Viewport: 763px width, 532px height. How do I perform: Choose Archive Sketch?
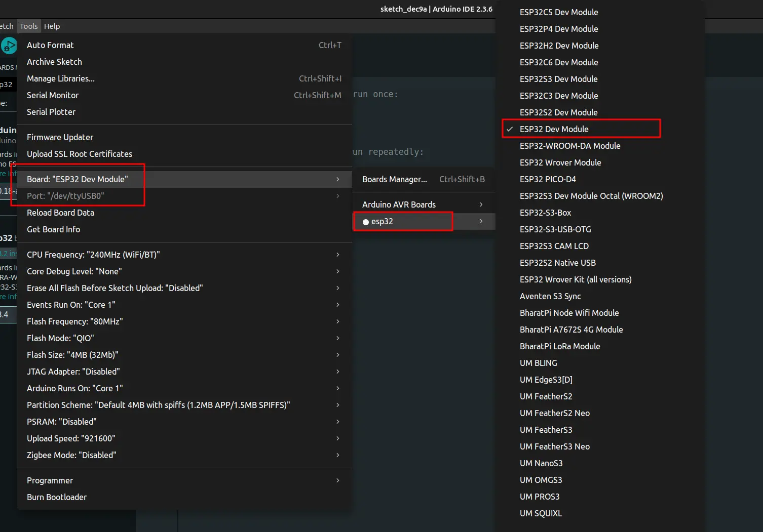coord(184,62)
